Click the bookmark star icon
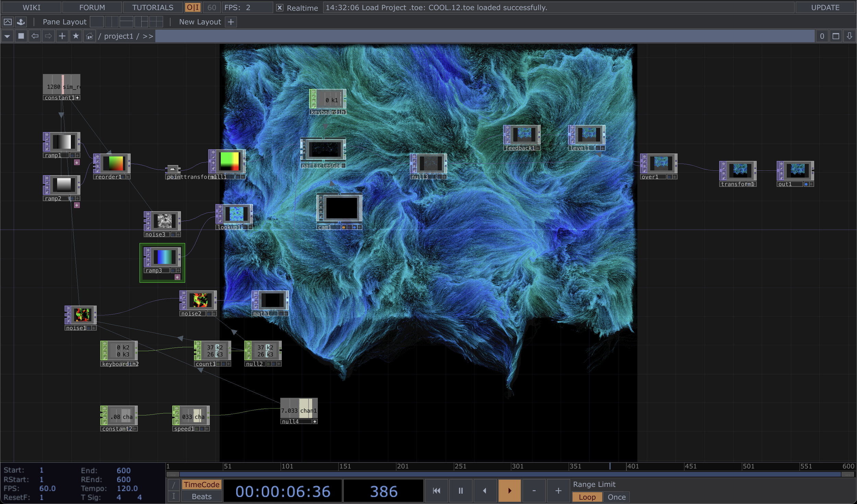 point(76,36)
